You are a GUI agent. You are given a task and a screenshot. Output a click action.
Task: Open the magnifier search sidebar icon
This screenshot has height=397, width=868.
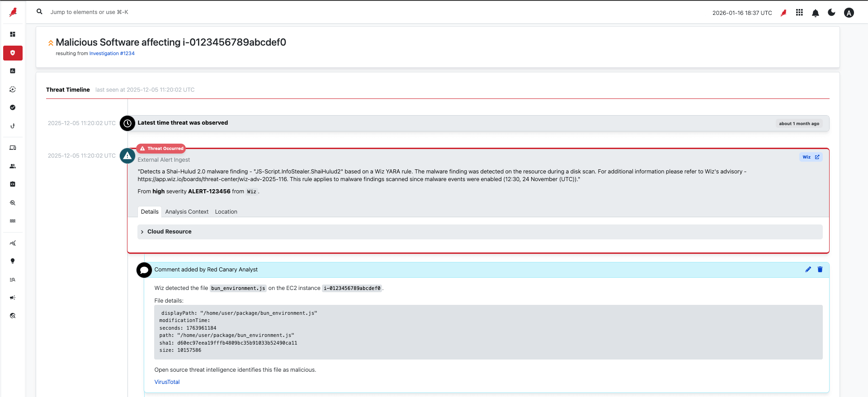point(13,203)
